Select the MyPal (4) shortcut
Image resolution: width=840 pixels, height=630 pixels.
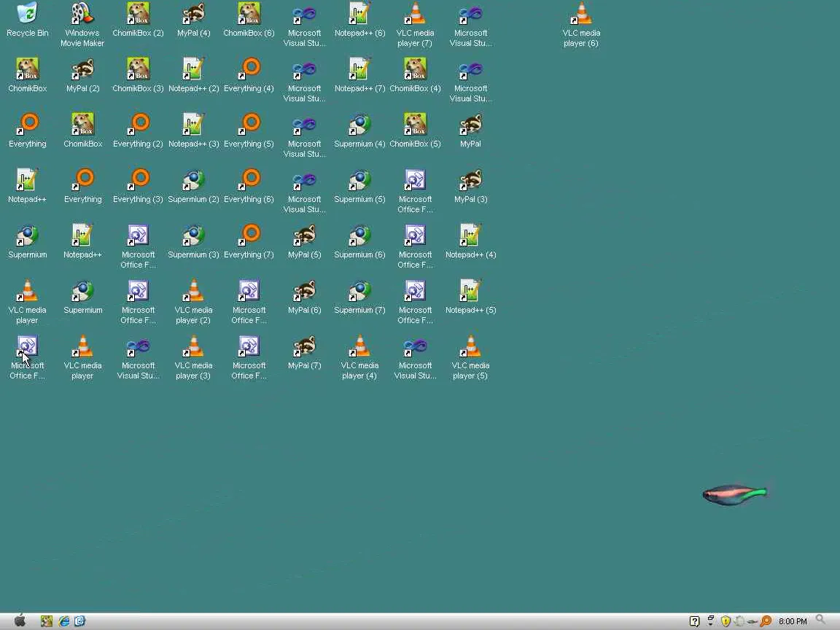point(193,19)
